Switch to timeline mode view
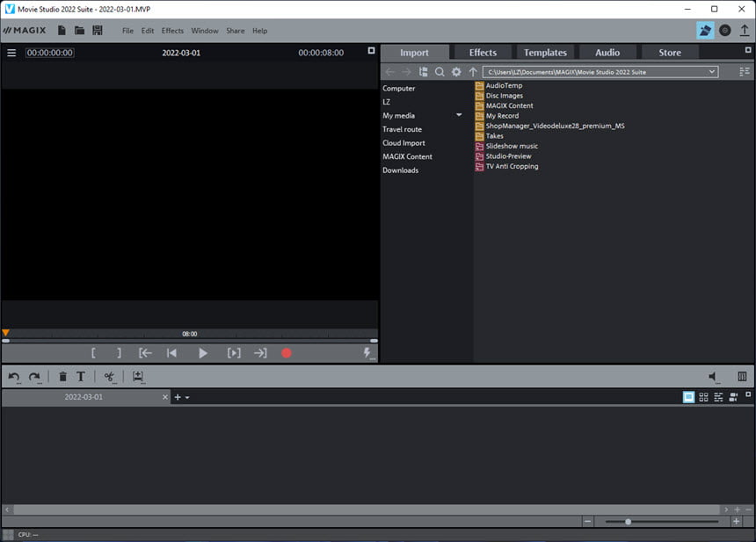Screen dimensions: 756x542 click(x=718, y=397)
